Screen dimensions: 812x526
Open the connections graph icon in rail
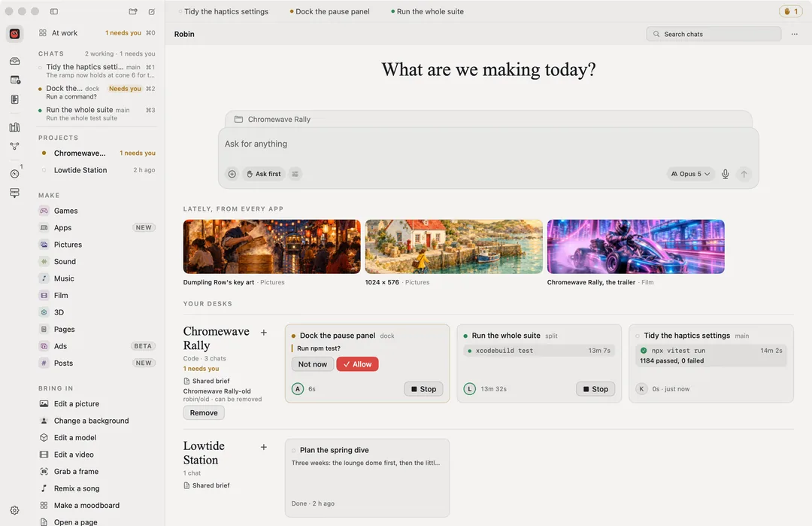tap(14, 146)
